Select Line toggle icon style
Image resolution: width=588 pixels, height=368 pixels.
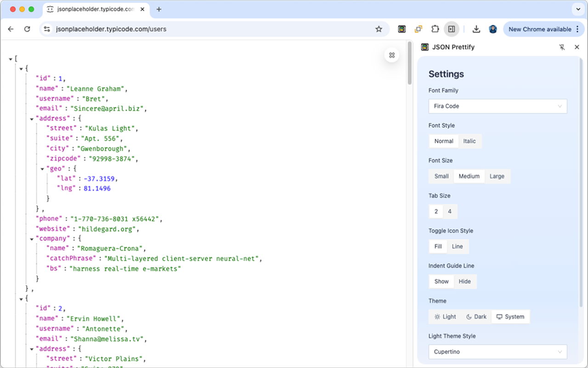pyautogui.click(x=458, y=247)
